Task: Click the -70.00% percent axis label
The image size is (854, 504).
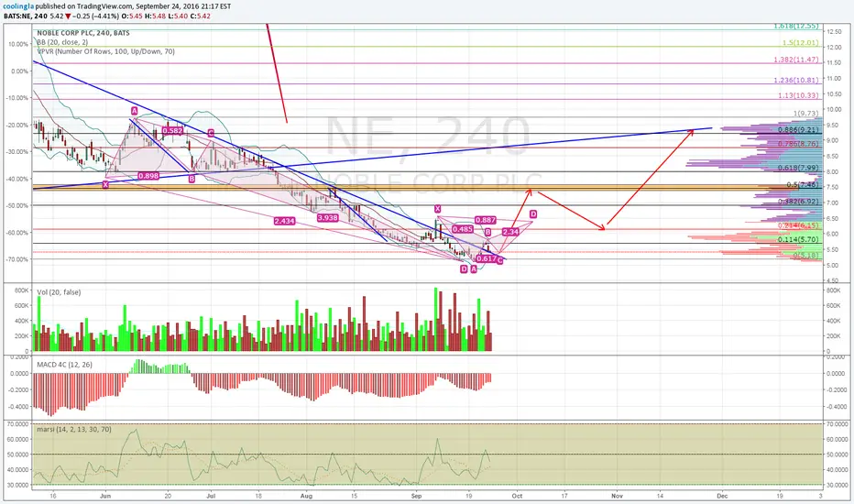Action: [17, 259]
